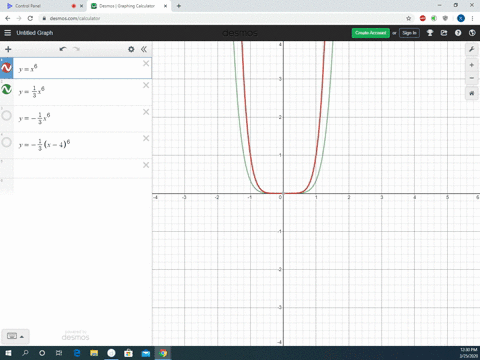This screenshot has width=480, height=360.
Task: Close the Desmos Graphing Calculator tab
Action: pyautogui.click(x=165, y=6)
